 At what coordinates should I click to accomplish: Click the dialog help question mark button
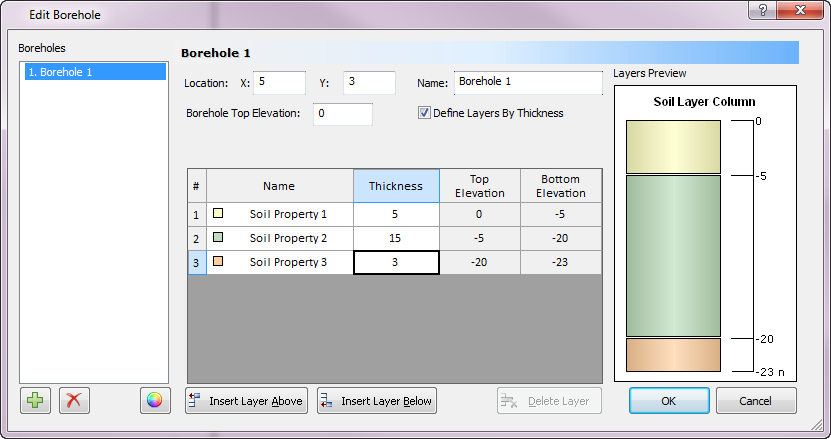(763, 10)
